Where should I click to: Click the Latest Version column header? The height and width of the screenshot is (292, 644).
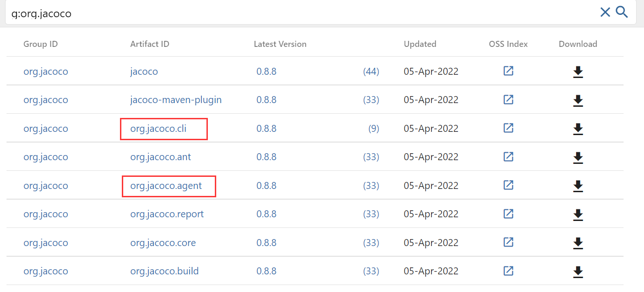[280, 44]
